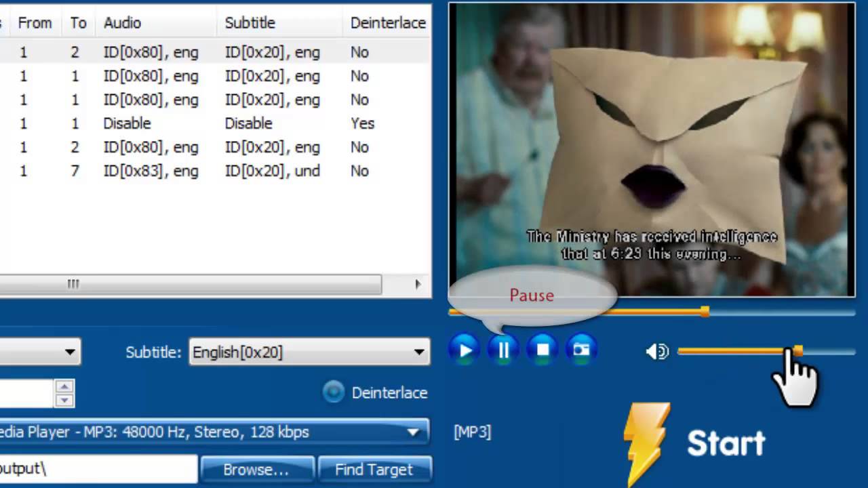This screenshot has height=488, width=868.
Task: Click the From column header
Action: point(35,23)
